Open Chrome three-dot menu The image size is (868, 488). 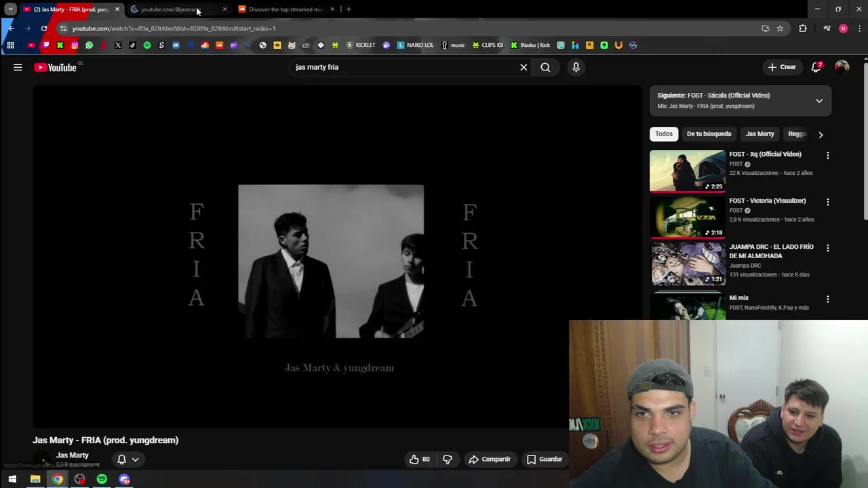[859, 28]
